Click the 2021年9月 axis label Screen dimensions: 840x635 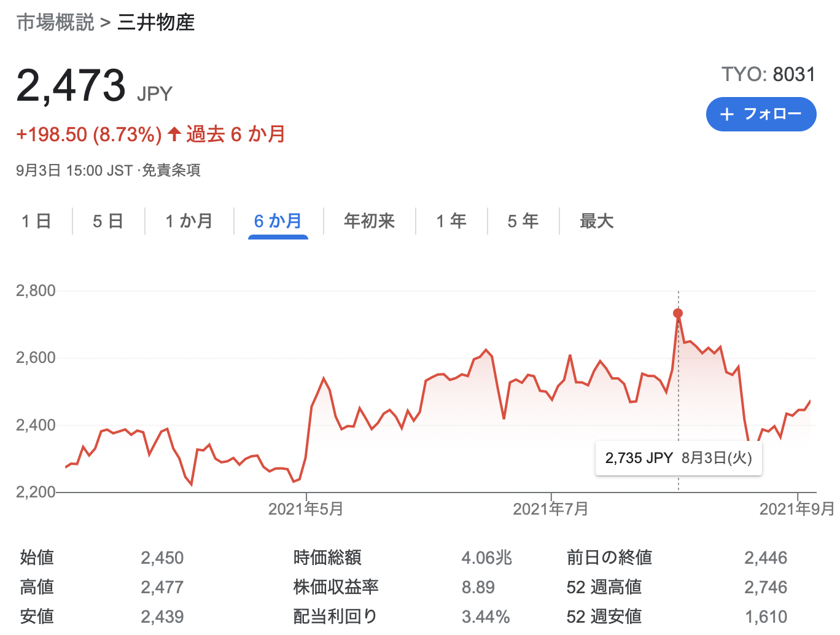coord(797,509)
